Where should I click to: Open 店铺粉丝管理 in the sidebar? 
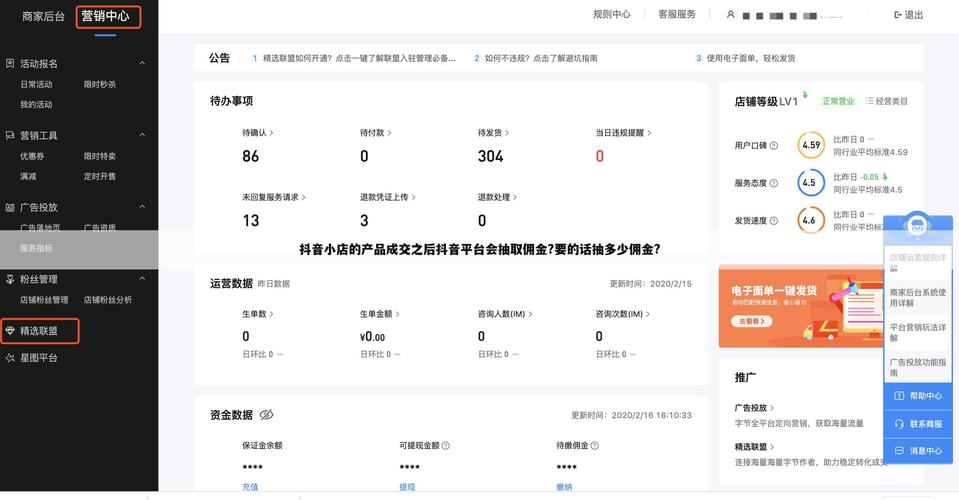(x=44, y=300)
